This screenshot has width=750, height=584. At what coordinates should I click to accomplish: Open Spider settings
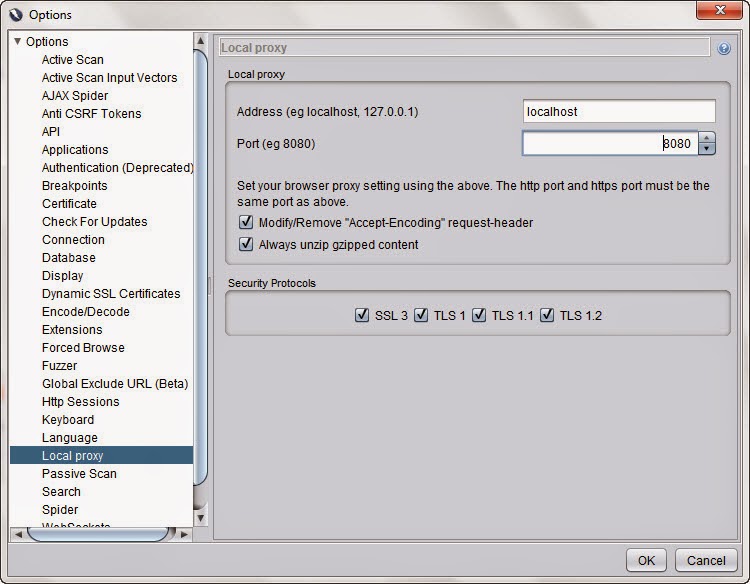[60, 510]
